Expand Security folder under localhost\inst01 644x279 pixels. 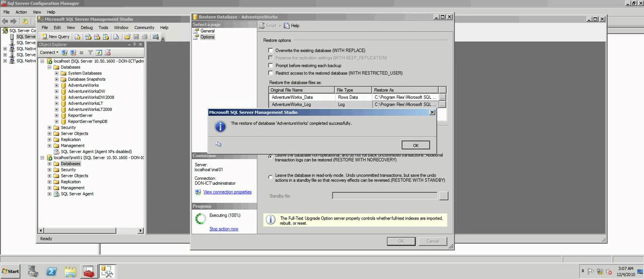(x=49, y=170)
